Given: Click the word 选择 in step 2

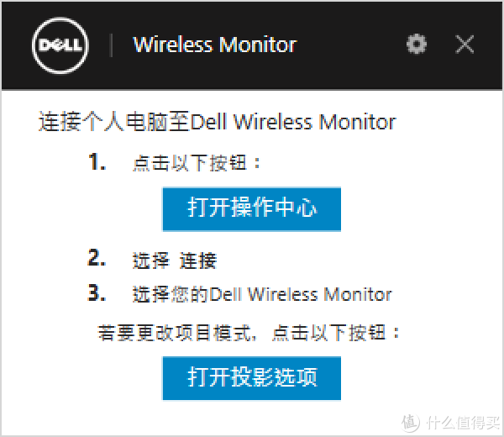Looking at the screenshot, I should pos(150,261).
